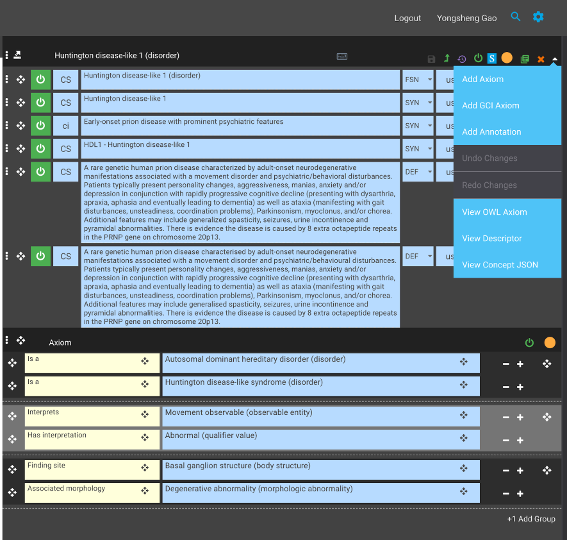Remove concept with orange X icon
This screenshot has width=567, height=540.
[541, 59]
